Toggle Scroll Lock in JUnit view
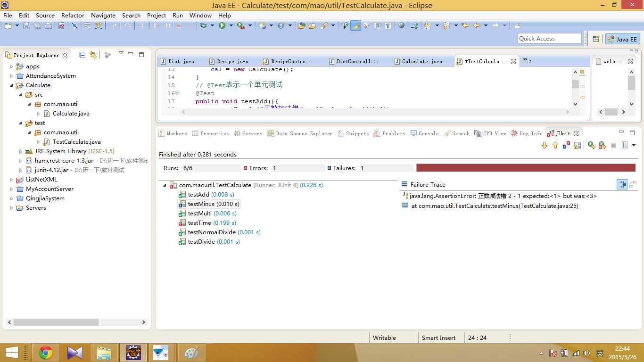This screenshot has width=644, height=362. tap(577, 145)
